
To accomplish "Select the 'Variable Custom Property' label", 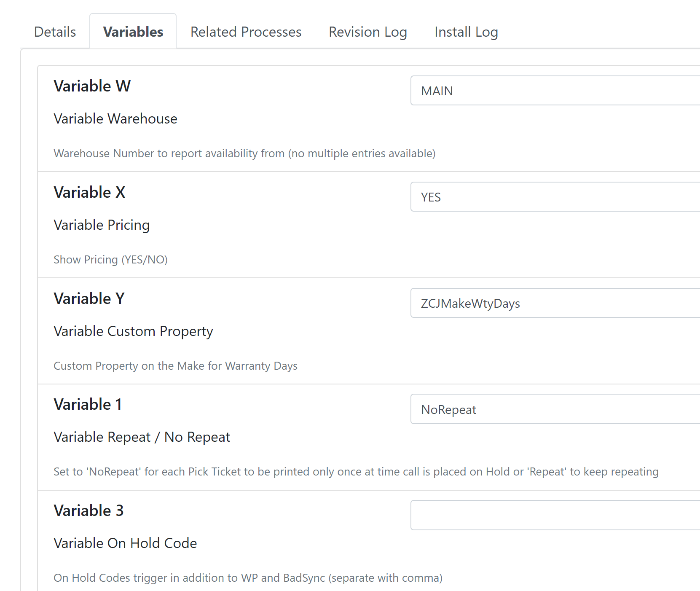I will [133, 331].
